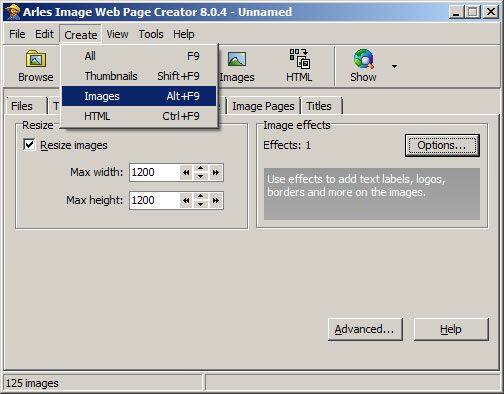Click the Arles application icon in title bar
Image resolution: width=504 pixels, height=394 pixels.
coord(13,12)
